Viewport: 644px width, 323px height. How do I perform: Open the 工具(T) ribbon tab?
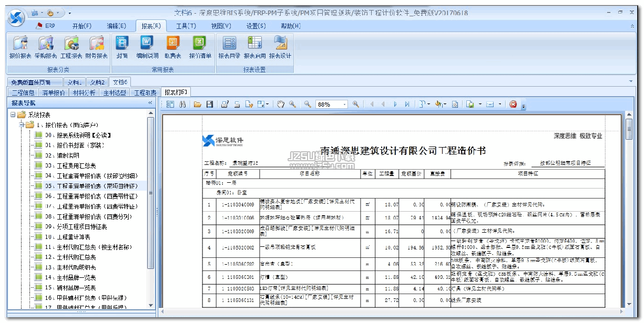click(x=186, y=26)
